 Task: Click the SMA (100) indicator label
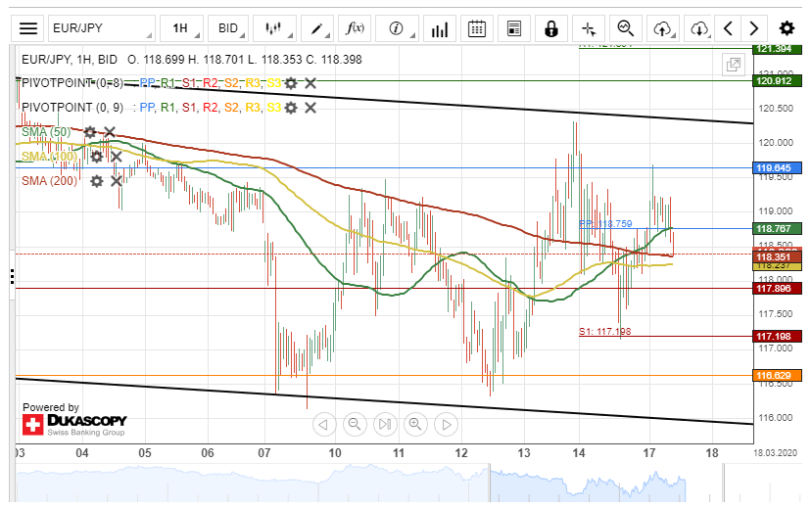click(x=49, y=157)
